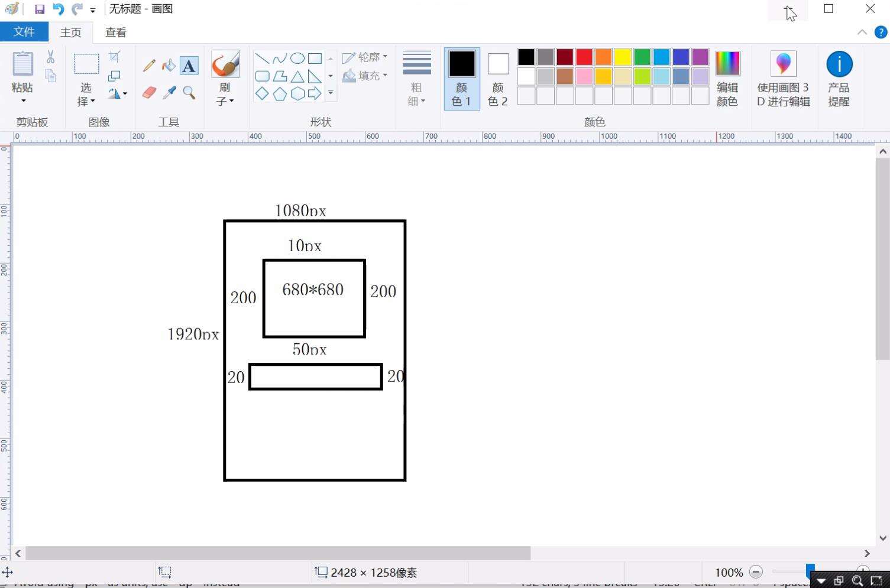Screen dimensions: 890x588
Task: Choose the Oval shape
Action: [297, 58]
